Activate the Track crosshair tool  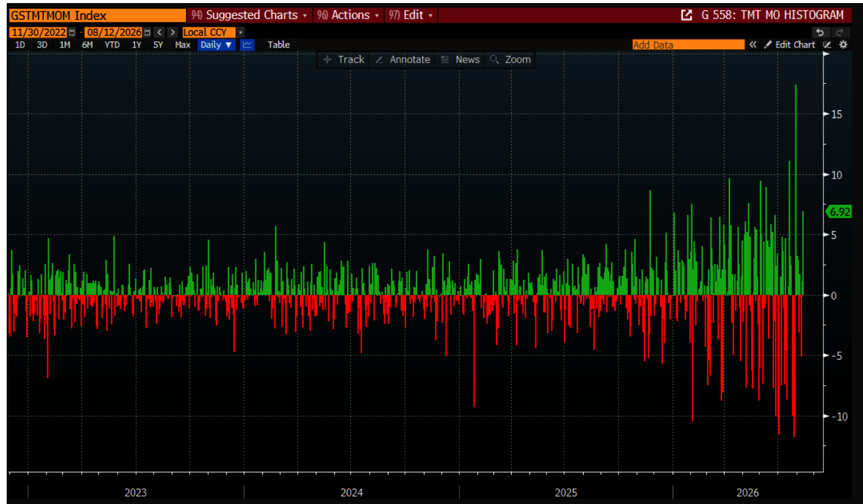click(343, 60)
